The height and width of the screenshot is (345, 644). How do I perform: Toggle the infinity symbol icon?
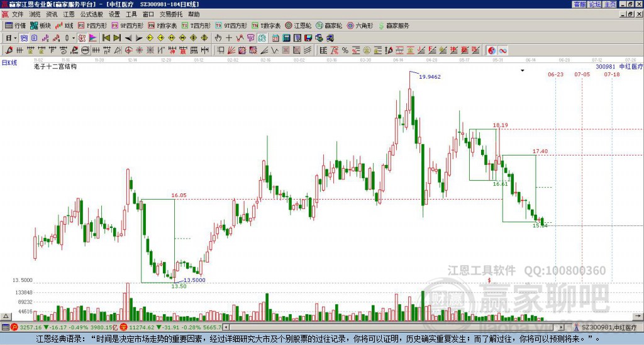click(502, 50)
